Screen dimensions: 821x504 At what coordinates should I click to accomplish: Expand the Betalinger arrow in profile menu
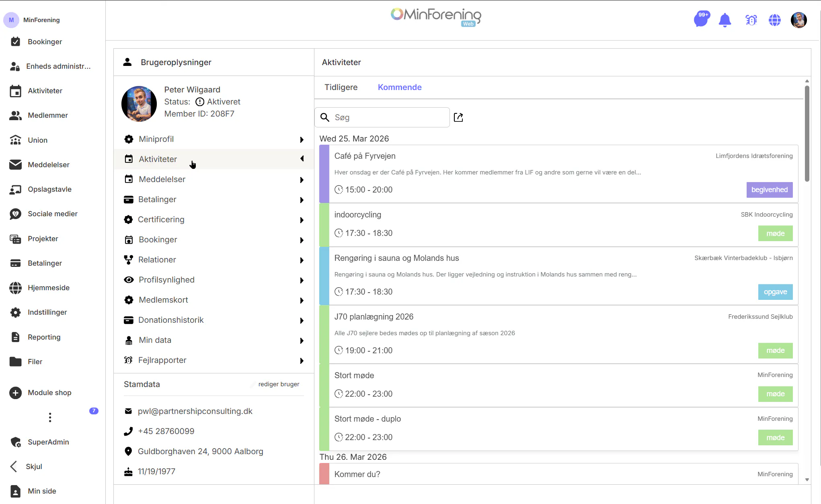pos(302,200)
